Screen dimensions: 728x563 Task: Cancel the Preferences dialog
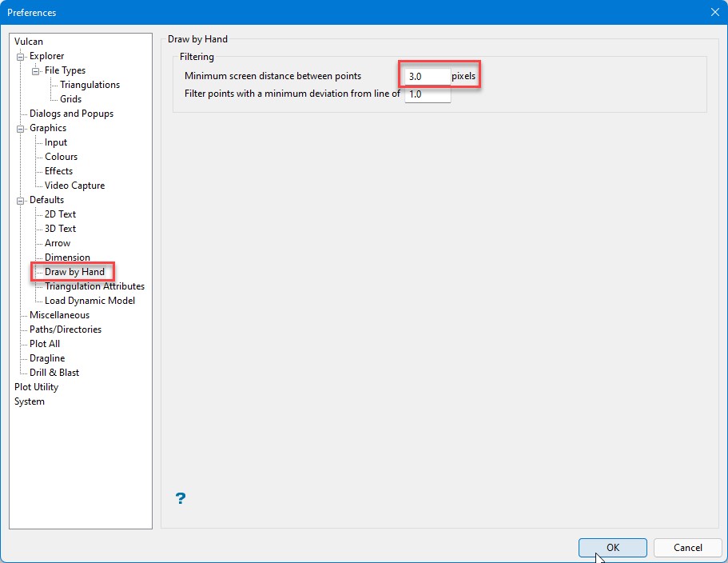pyautogui.click(x=687, y=548)
